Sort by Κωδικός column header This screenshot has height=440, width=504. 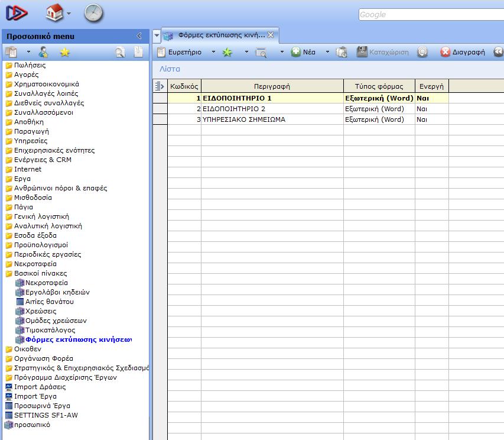[x=184, y=86]
